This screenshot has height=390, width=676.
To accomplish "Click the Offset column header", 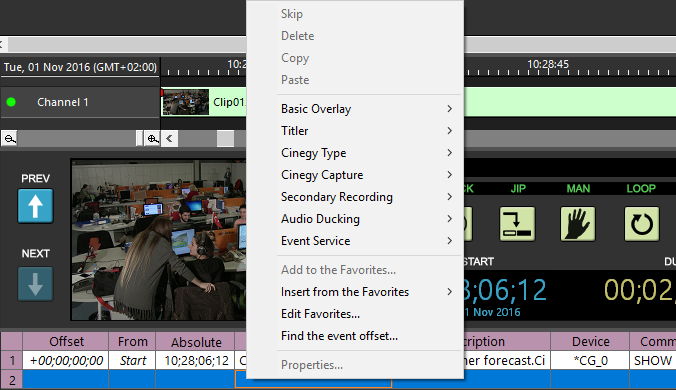I will (x=66, y=342).
